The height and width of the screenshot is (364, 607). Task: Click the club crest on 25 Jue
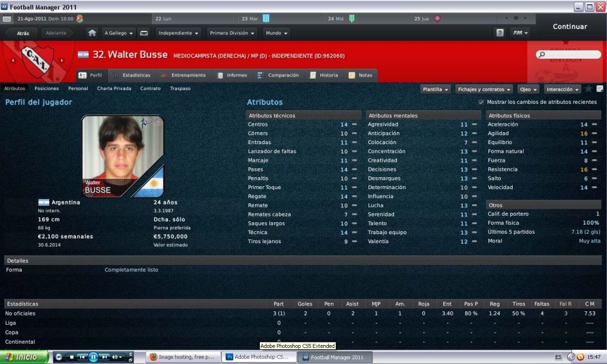point(437,18)
